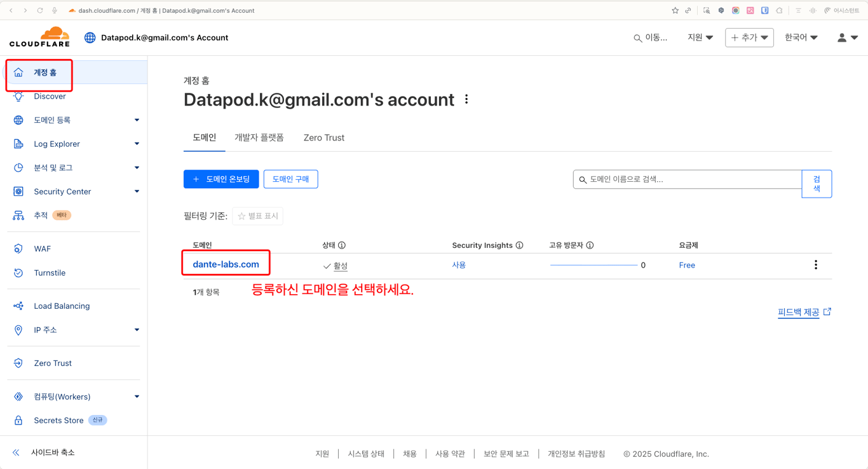Open the dante-labs.com row actions menu
This screenshot has height=469, width=868.
click(x=816, y=265)
